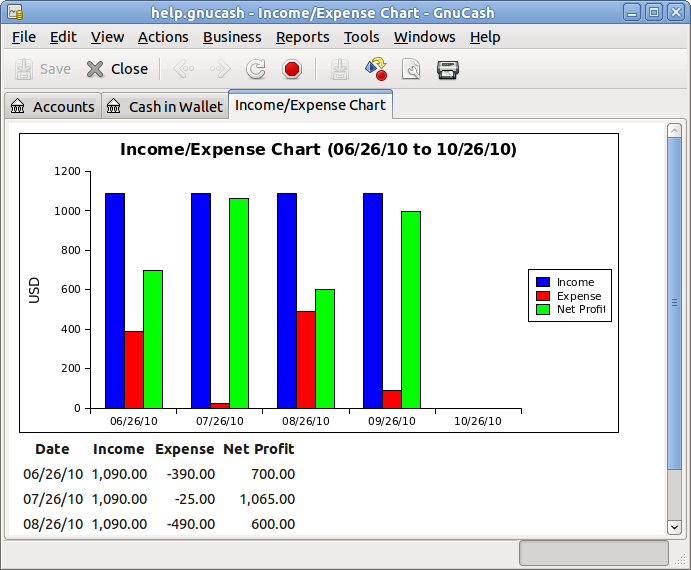Click the resize grip in status bar corner
The width and height of the screenshot is (691, 570).
pyautogui.click(x=680, y=559)
